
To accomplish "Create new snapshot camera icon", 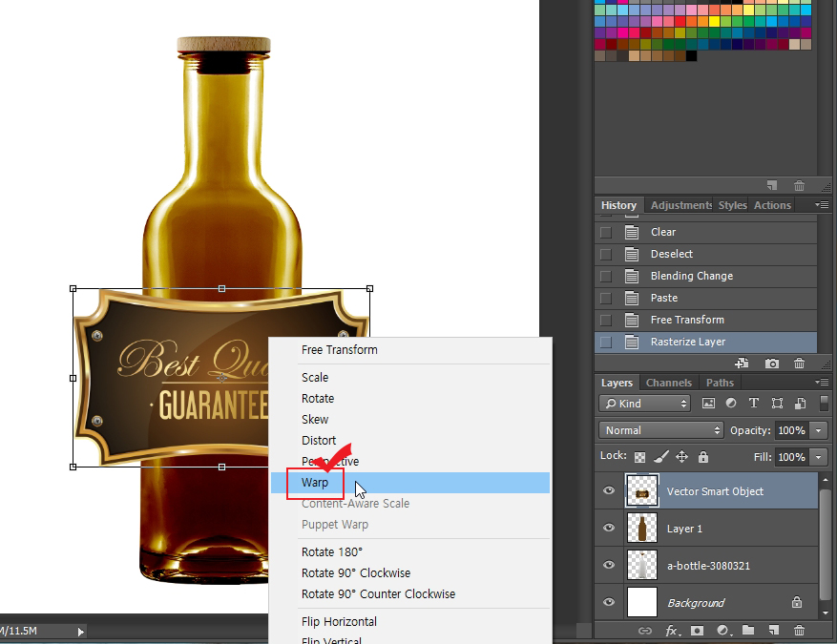I will click(x=771, y=364).
